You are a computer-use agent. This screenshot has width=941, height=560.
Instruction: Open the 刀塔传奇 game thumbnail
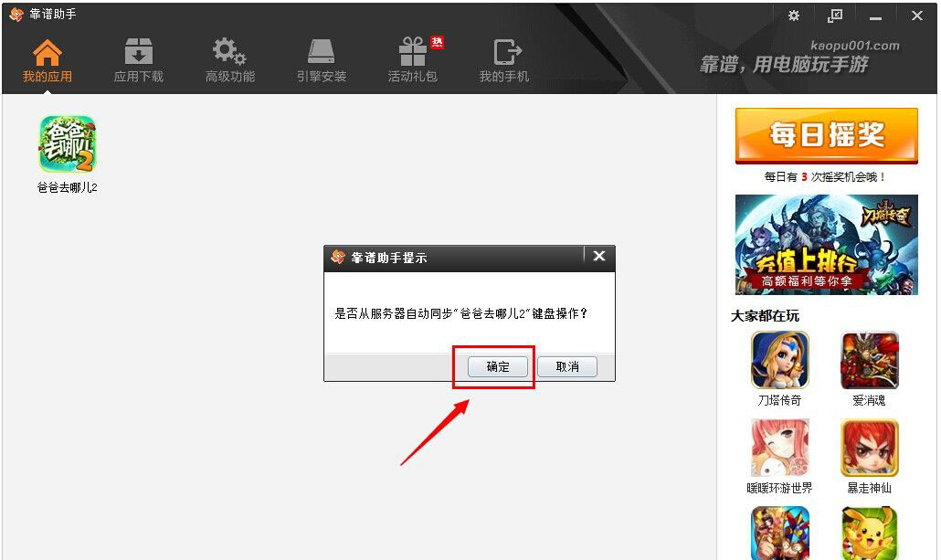779,359
